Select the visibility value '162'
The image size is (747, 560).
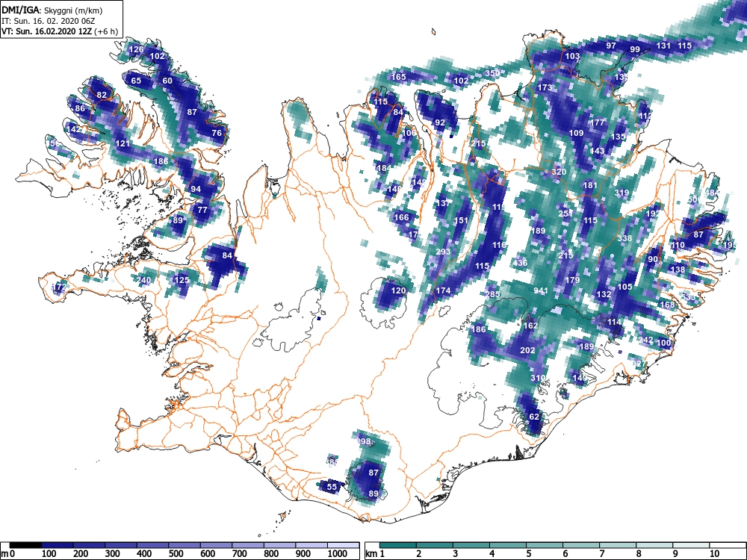[x=530, y=326]
